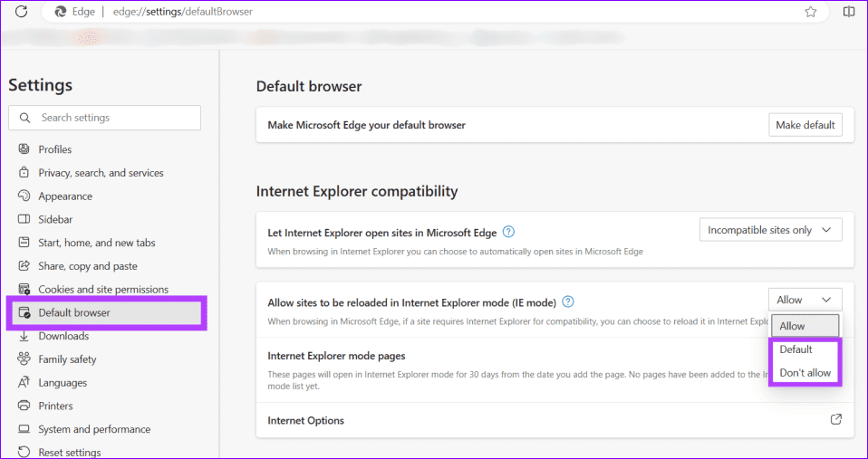Open the Incompatible sites only dropdown
868x459 pixels.
coord(770,230)
